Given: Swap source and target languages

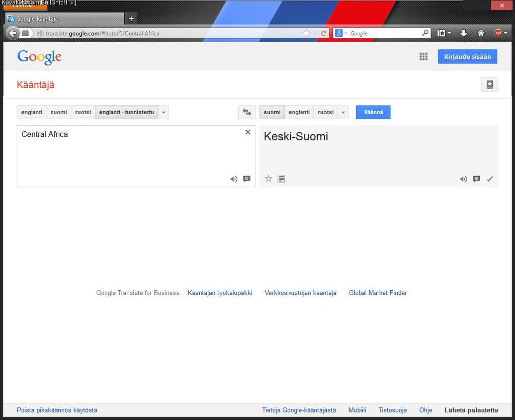Looking at the screenshot, I should (246, 112).
